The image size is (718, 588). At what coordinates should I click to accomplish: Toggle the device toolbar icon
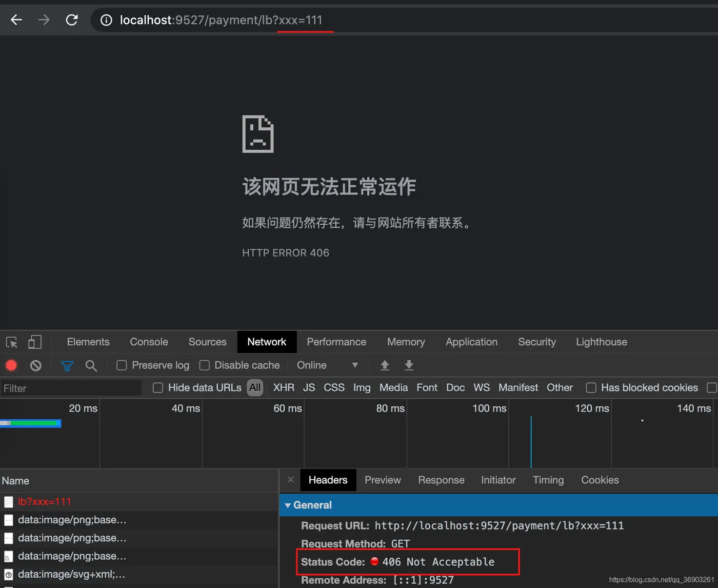pyautogui.click(x=35, y=342)
